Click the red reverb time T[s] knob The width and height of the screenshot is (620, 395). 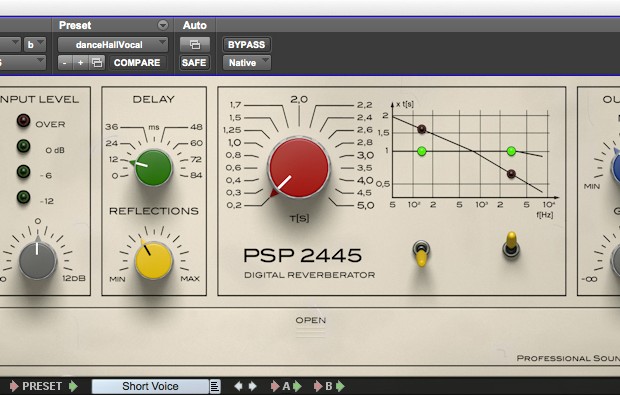pos(299,167)
